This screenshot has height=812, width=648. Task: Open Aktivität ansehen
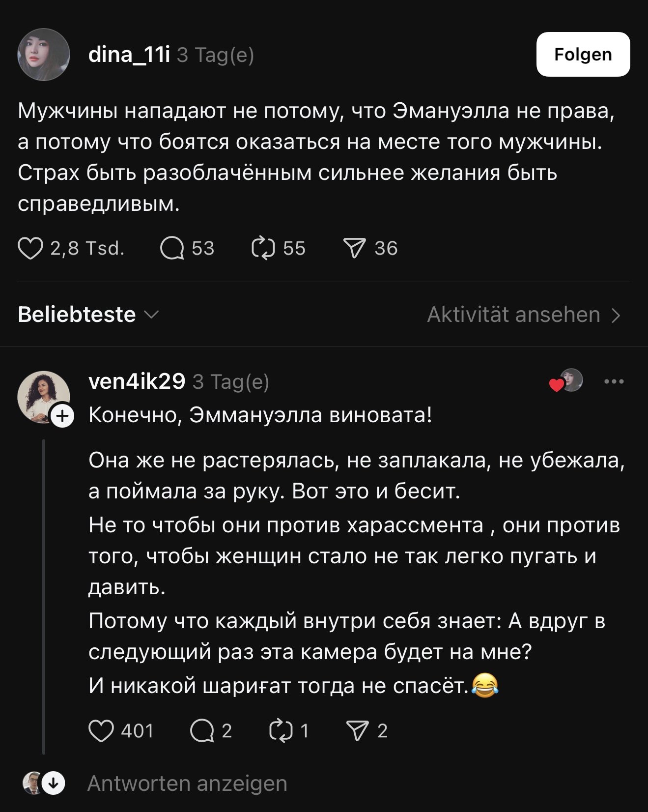point(524,315)
